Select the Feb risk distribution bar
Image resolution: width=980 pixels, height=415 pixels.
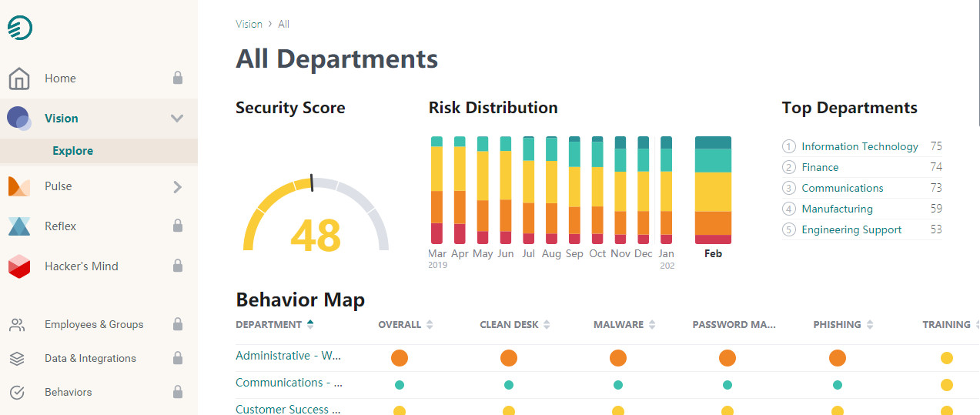pos(713,190)
